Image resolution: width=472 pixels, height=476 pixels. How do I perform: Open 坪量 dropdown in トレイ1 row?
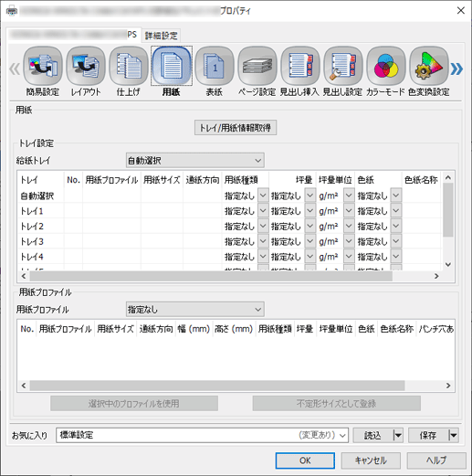click(309, 211)
